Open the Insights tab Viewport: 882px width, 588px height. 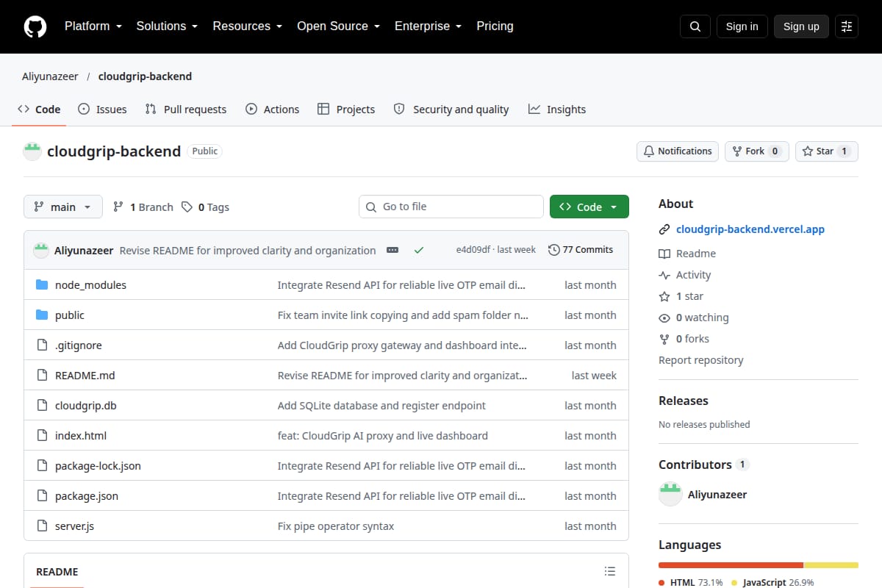(557, 110)
